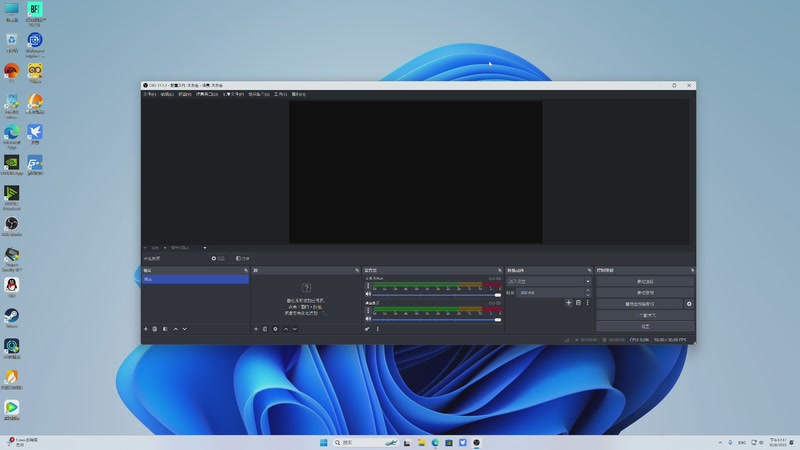The image size is (800, 450).
Task: Toggle Studio Mode button in Controls
Action: [645, 315]
